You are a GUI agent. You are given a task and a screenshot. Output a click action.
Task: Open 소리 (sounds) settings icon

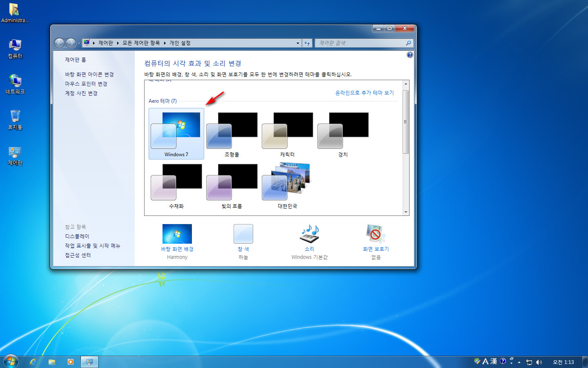pos(310,234)
